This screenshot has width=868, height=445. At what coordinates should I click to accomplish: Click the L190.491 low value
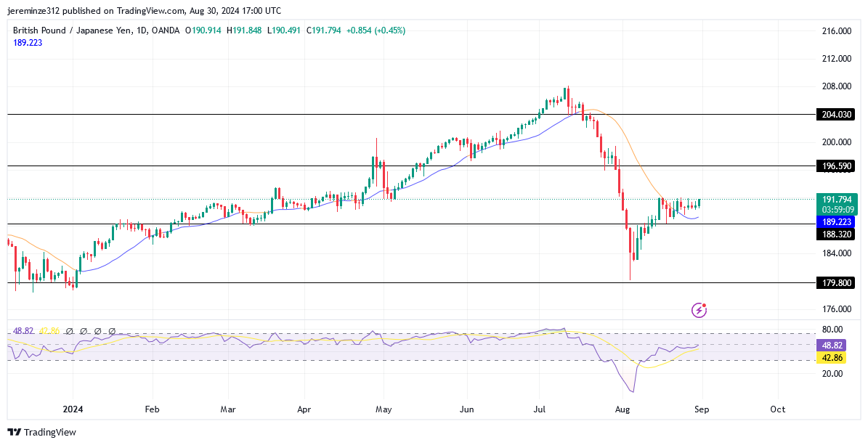pyautogui.click(x=283, y=31)
